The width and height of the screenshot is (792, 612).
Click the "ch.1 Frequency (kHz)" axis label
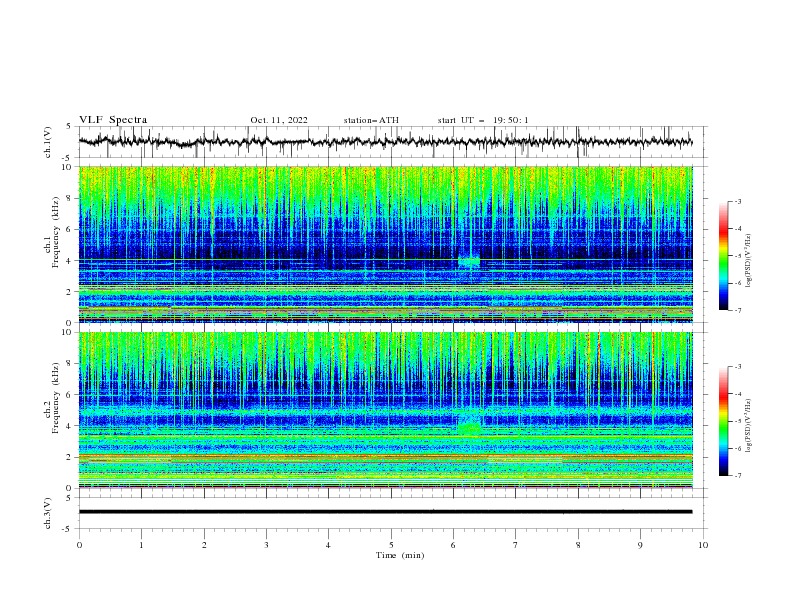point(52,231)
